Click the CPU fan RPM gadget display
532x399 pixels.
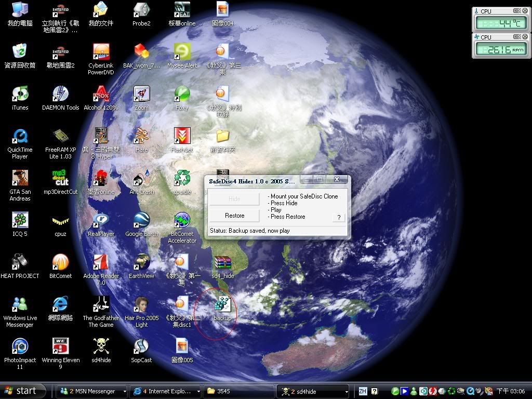tap(501, 49)
